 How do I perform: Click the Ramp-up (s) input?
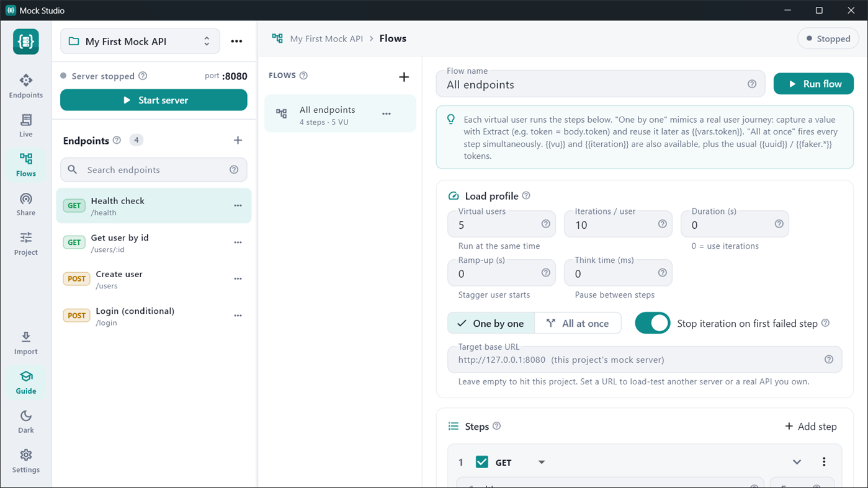[x=501, y=273]
